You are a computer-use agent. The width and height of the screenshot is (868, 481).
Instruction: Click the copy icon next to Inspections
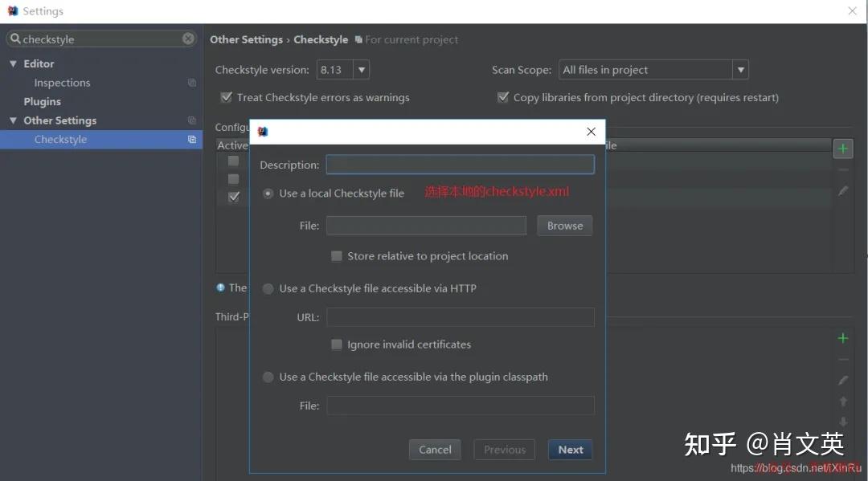pyautogui.click(x=192, y=83)
